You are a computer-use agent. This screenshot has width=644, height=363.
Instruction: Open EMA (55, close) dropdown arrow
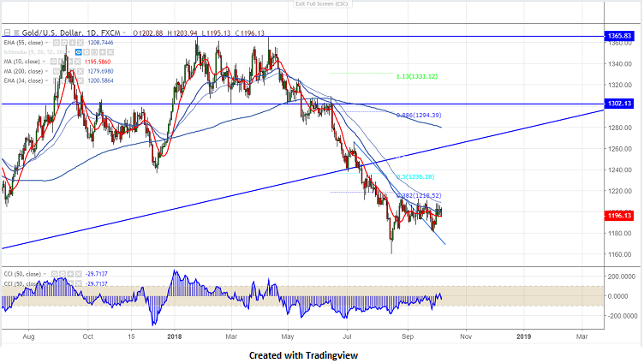(x=46, y=43)
